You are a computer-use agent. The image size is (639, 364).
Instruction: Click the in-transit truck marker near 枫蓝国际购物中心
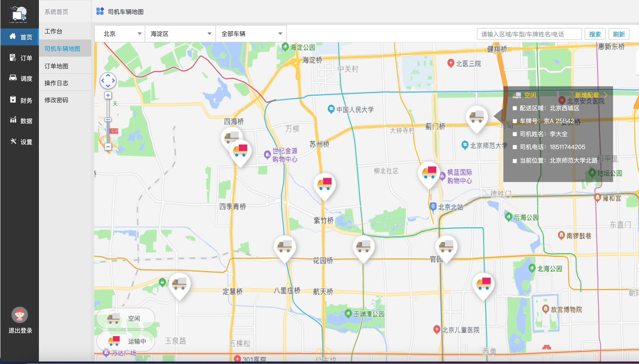429,173
